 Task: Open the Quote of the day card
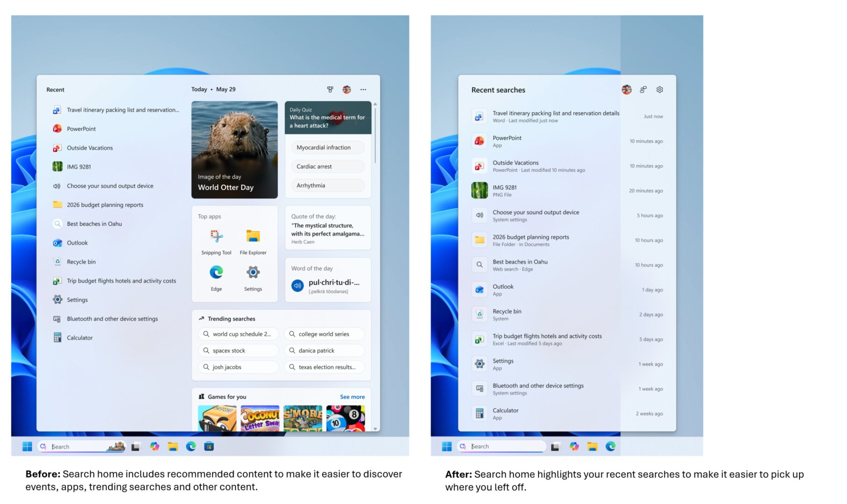(328, 228)
